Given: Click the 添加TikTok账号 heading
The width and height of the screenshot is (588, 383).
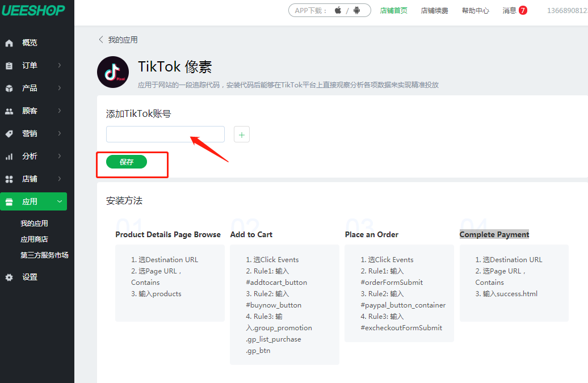Looking at the screenshot, I should pos(138,113).
